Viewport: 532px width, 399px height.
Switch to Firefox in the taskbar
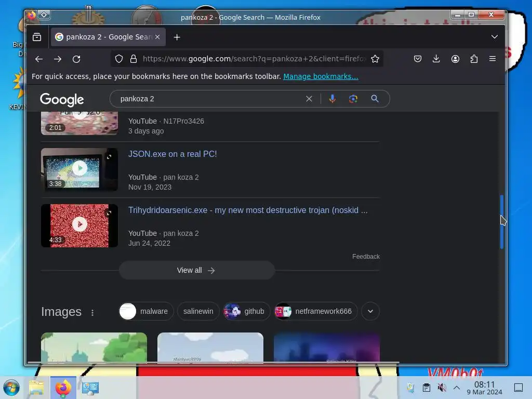(63, 388)
